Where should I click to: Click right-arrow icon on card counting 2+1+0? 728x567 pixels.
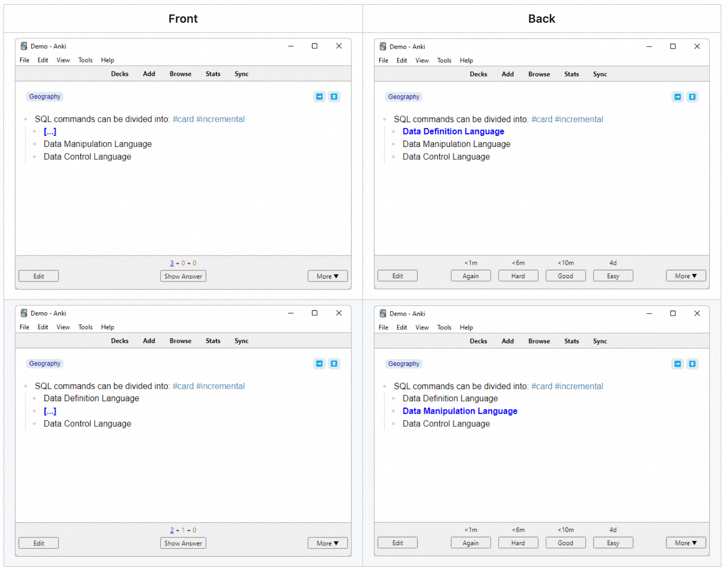[x=319, y=364]
